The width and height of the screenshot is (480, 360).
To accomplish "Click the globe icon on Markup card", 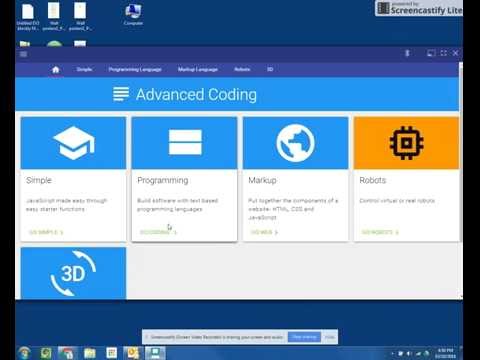I will (295, 143).
